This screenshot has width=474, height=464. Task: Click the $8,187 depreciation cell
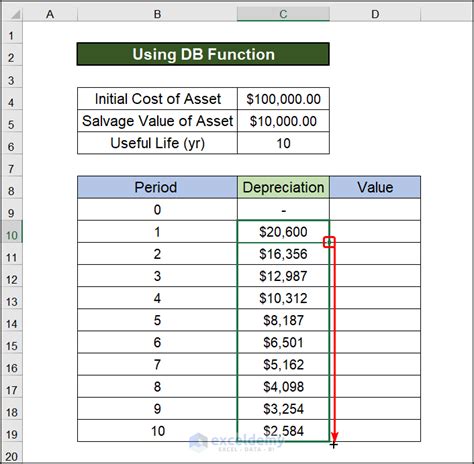point(283,320)
